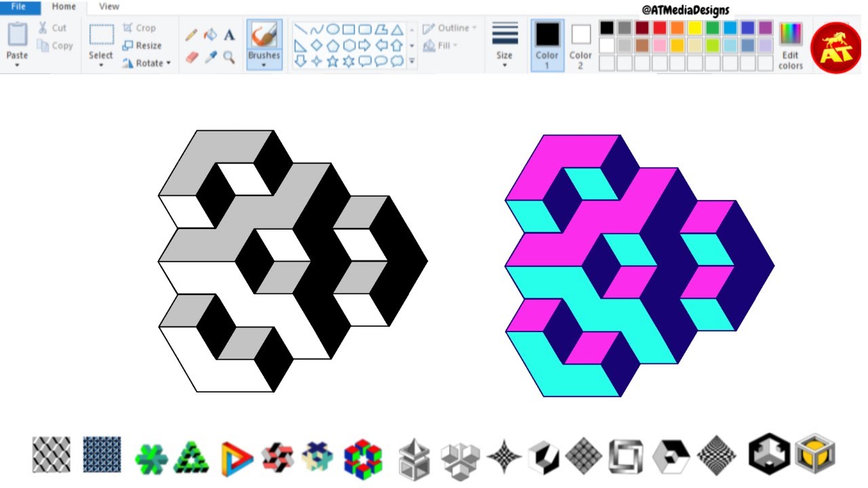Viewport: 868px width, 488px height.
Task: Select the Right arrow shape
Action: pos(365,45)
